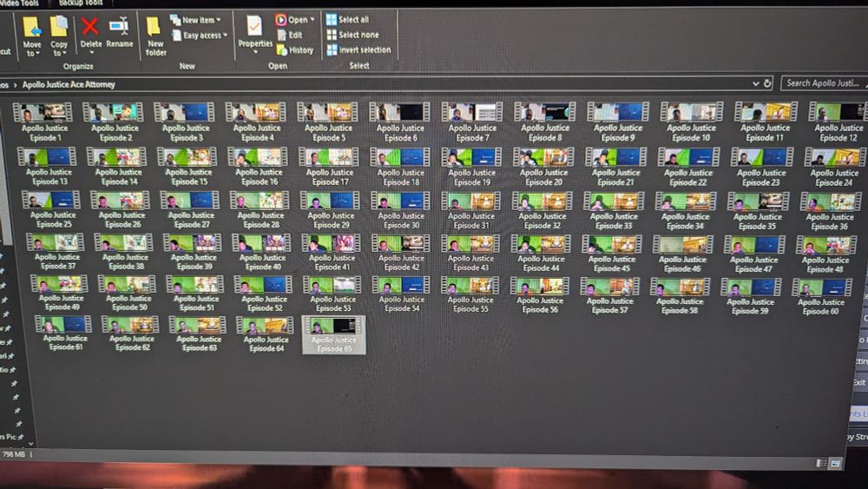Select the Apollo Justice Episode 24 video
The width and height of the screenshot is (868, 489).
835,168
